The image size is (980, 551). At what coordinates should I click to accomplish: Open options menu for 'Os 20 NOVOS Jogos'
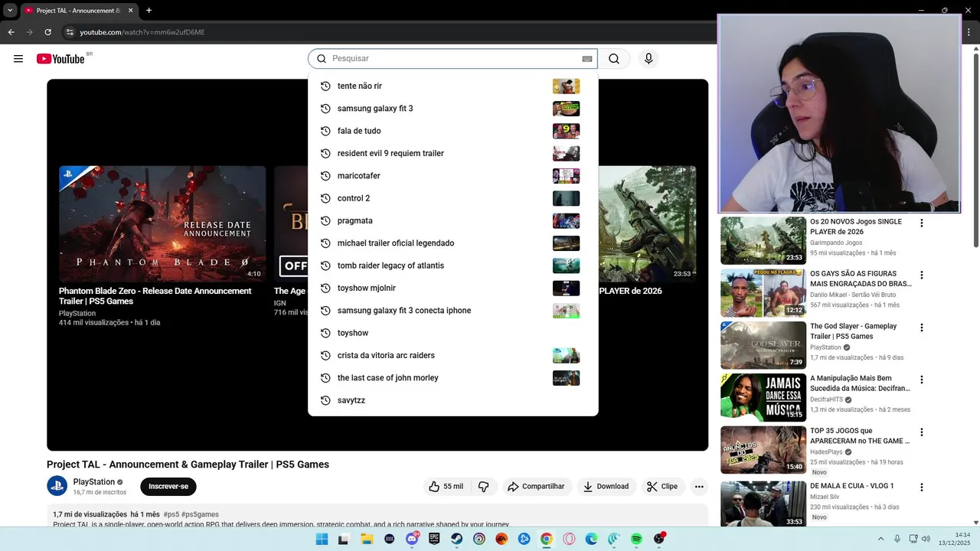[x=922, y=223]
